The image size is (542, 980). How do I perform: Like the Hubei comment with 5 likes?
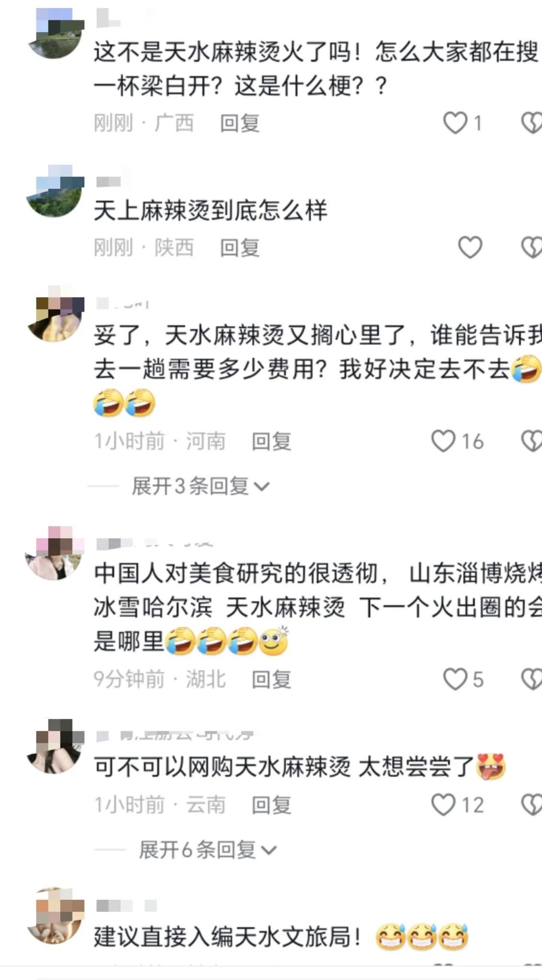(455, 679)
